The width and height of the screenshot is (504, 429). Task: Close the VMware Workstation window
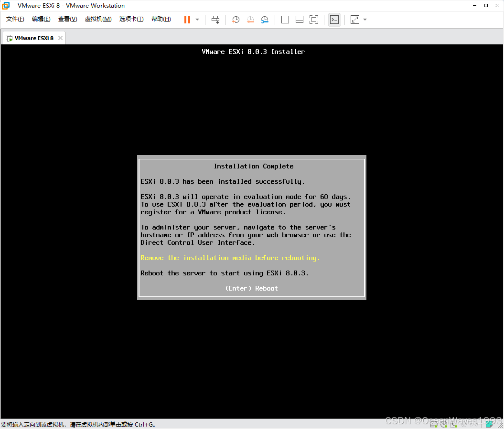point(497,5)
